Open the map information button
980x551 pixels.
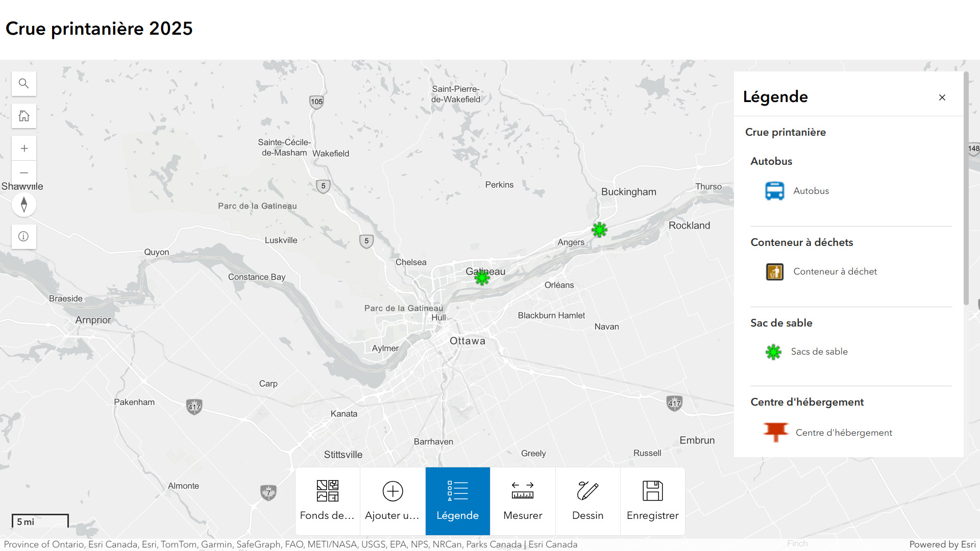(x=24, y=237)
